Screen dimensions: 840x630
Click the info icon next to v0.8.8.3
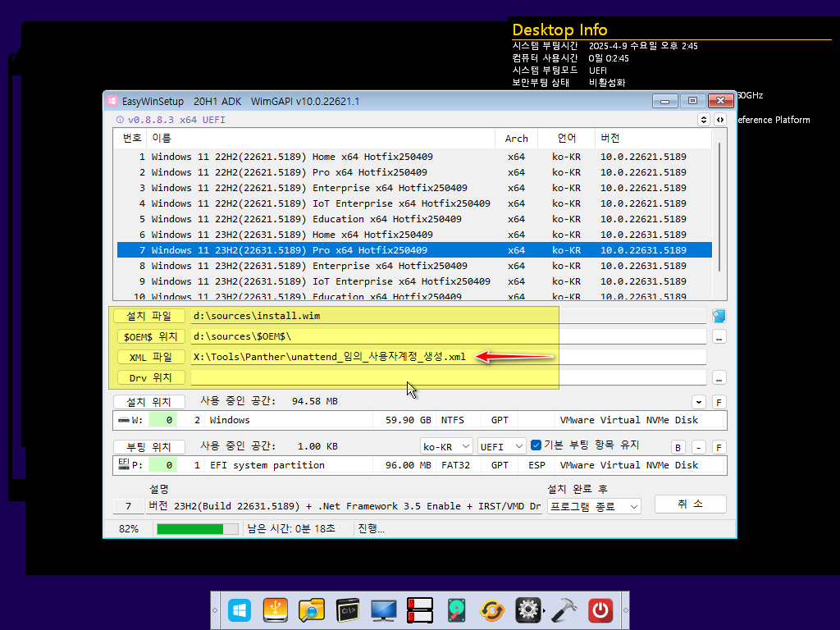tap(120, 120)
